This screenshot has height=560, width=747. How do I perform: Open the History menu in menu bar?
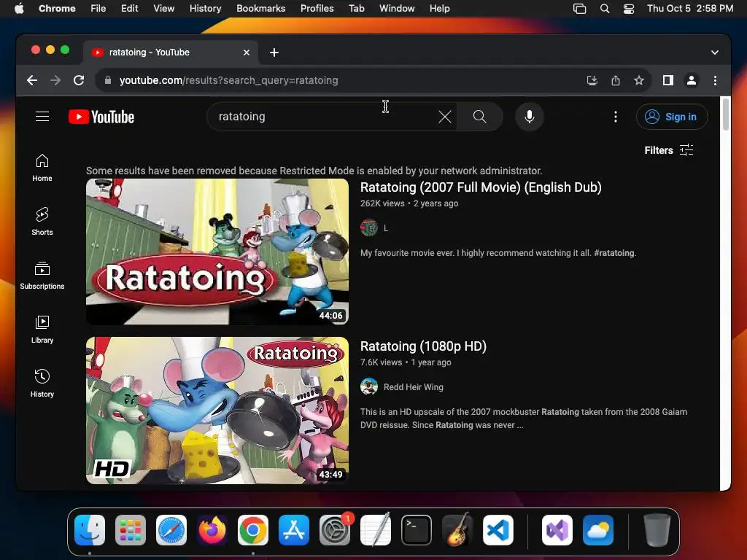point(205,9)
